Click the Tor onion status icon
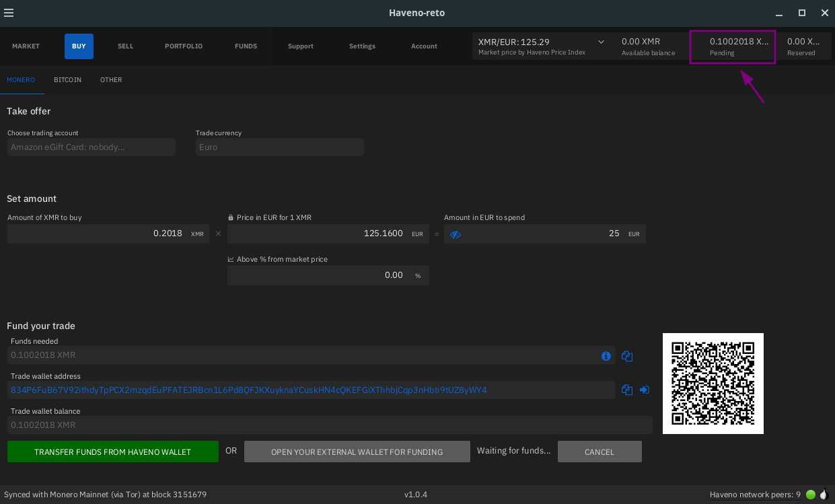Image resolution: width=835 pixels, height=504 pixels. click(x=824, y=495)
